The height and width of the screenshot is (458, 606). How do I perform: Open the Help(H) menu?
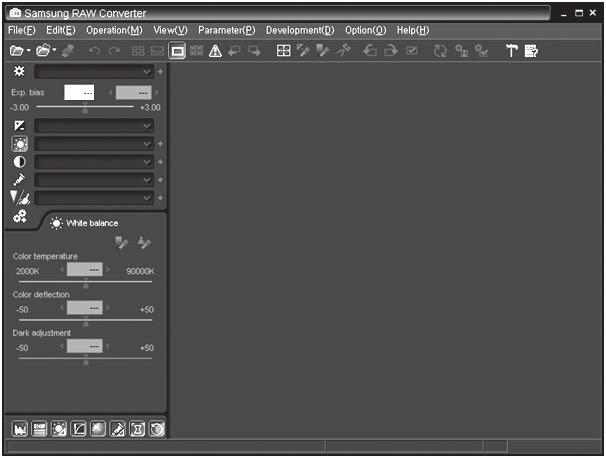pyautogui.click(x=413, y=30)
